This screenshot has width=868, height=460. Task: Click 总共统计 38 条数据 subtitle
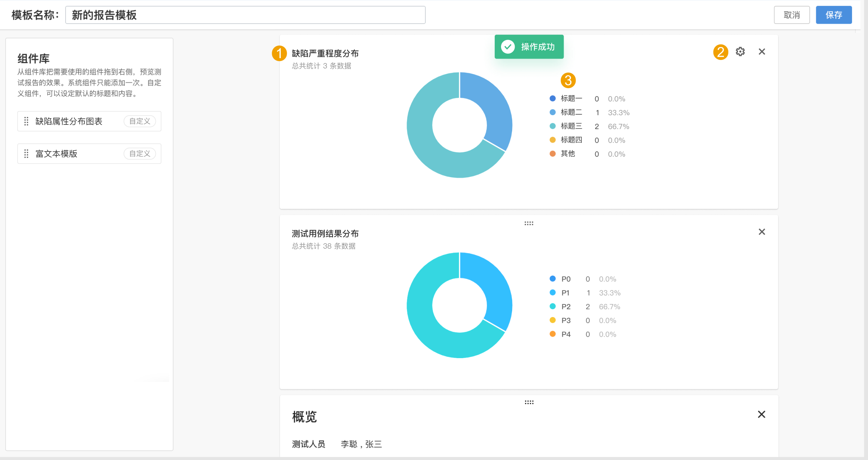tap(324, 246)
